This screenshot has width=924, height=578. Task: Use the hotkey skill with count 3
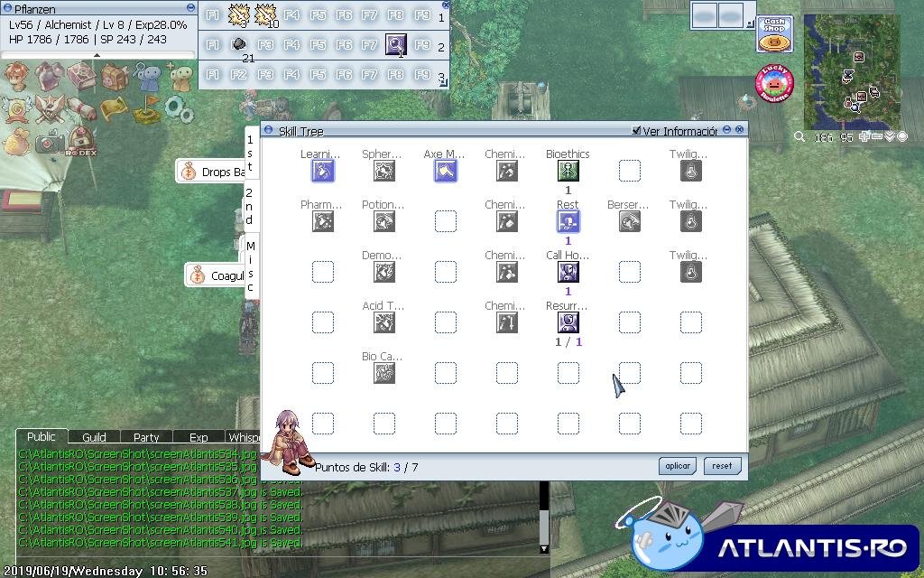tap(238, 14)
